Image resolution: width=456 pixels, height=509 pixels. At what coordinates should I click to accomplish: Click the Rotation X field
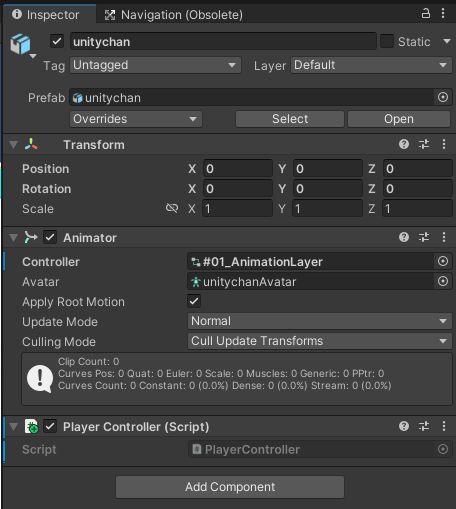coord(238,188)
